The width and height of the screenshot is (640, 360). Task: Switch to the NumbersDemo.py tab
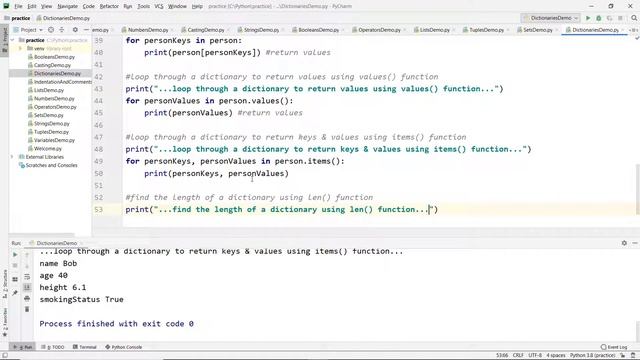[x=148, y=30]
